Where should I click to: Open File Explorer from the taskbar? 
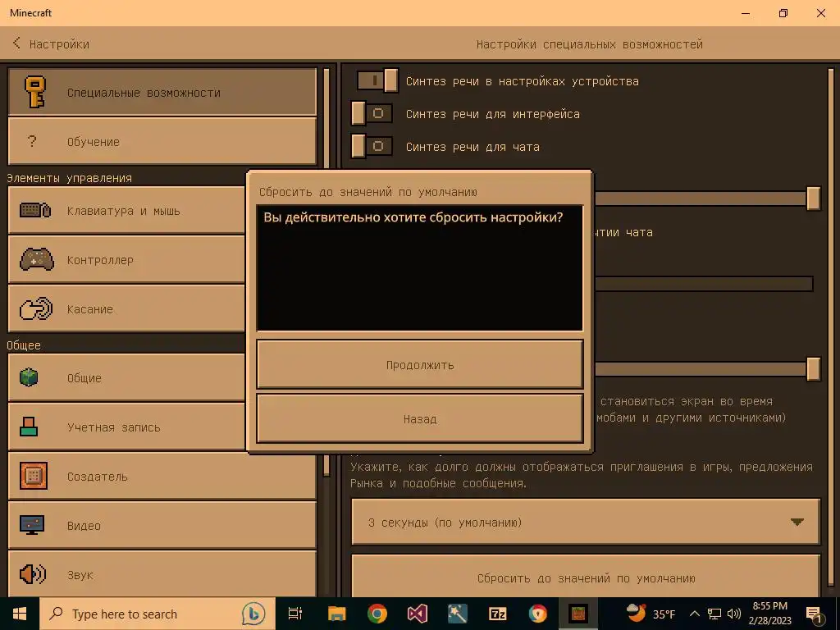pyautogui.click(x=337, y=614)
